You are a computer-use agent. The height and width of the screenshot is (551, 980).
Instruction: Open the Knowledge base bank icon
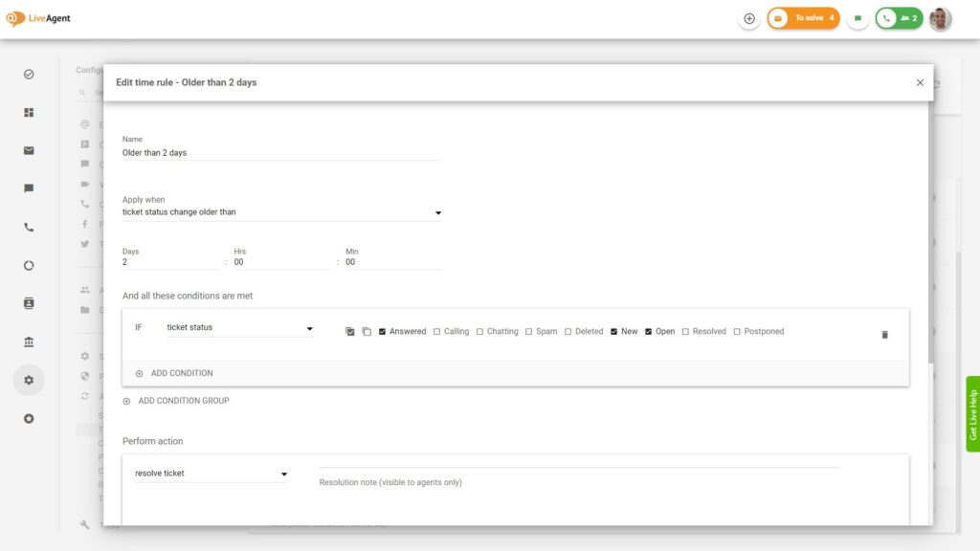[x=29, y=342]
